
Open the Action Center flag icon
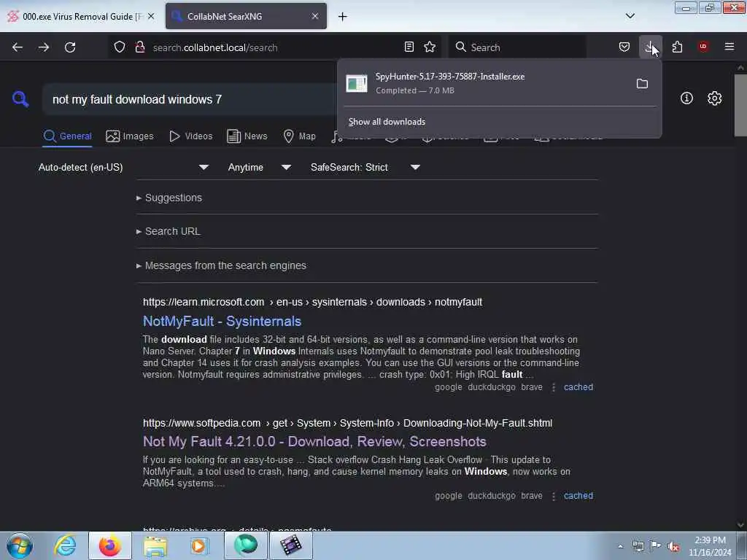(656, 546)
